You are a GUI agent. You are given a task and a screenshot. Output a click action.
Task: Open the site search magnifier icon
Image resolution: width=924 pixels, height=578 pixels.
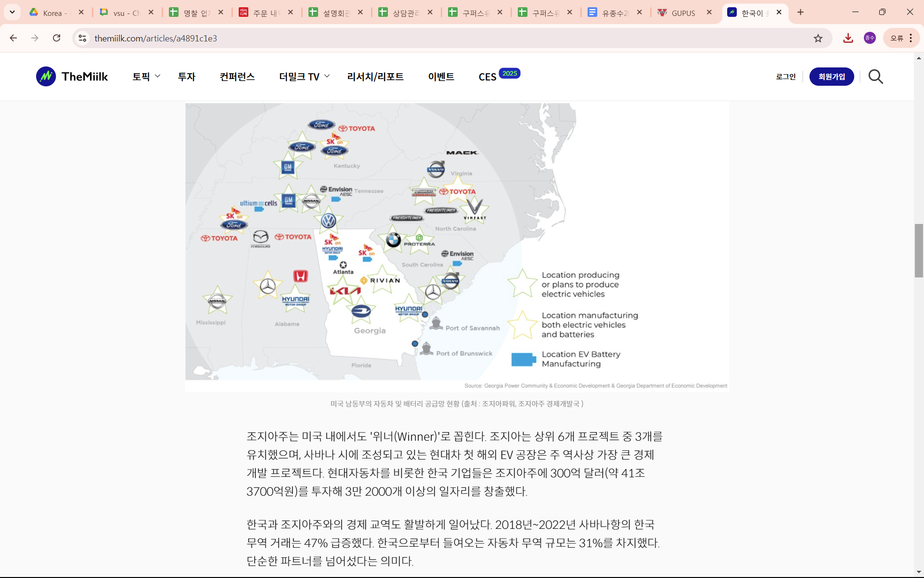click(x=875, y=77)
